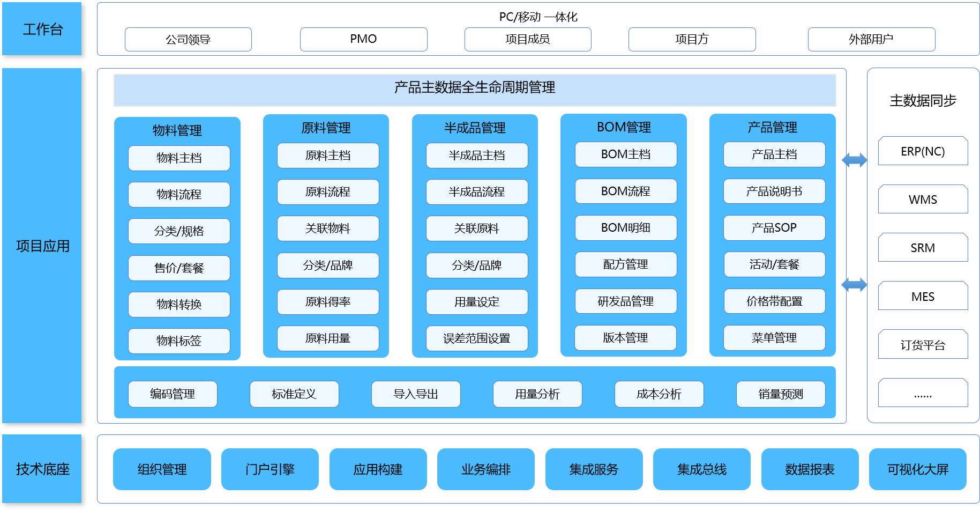
Task: Select the 项目应用 side label
Action: (42, 246)
